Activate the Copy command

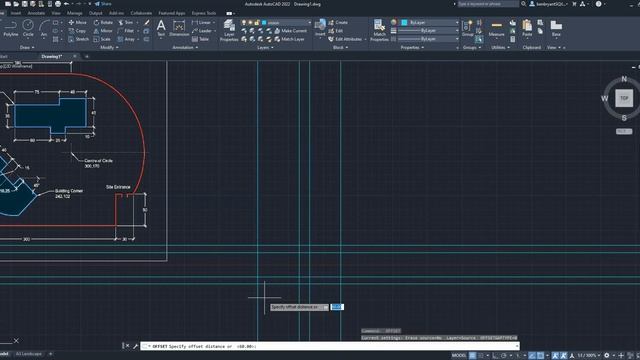77,31
